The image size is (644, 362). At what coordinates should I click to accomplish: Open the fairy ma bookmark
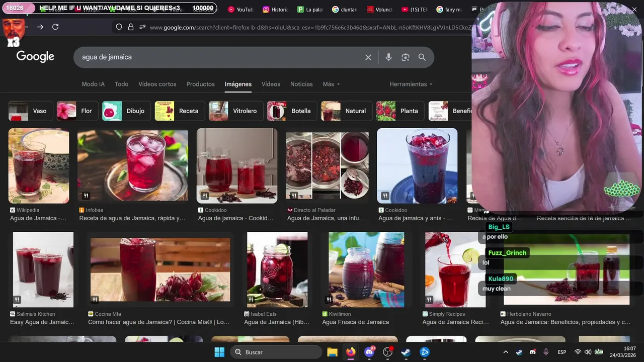click(x=449, y=9)
